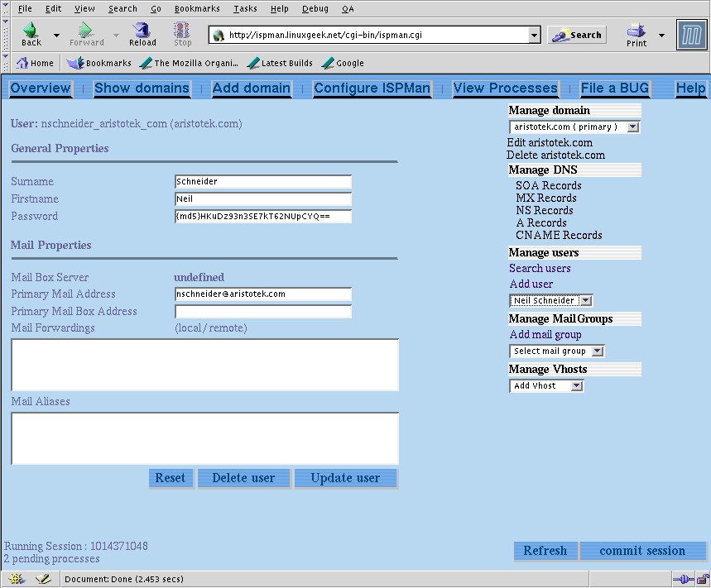Collapse the personal toolbar grippy

pos(6,63)
